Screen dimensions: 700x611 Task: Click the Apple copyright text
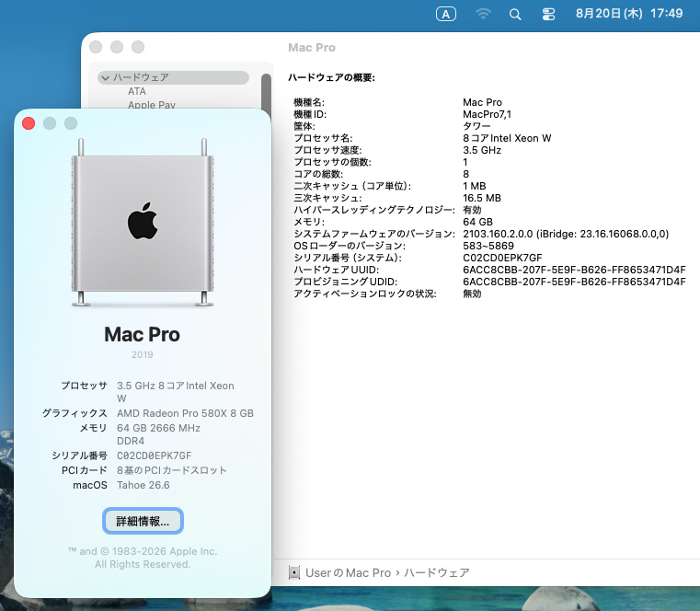point(143,558)
